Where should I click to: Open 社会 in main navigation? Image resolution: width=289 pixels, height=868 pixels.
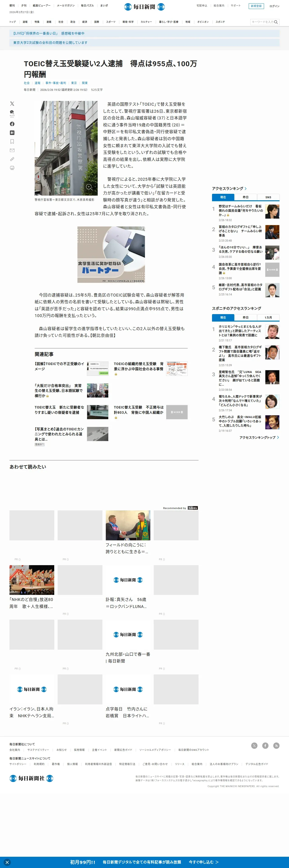[61, 22]
